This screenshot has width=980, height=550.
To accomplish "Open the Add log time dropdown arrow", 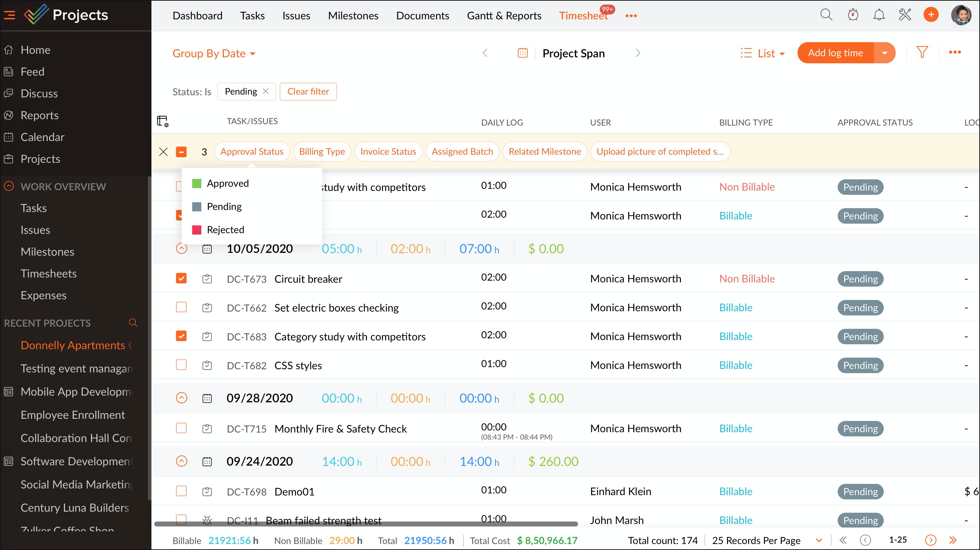I will click(x=884, y=53).
